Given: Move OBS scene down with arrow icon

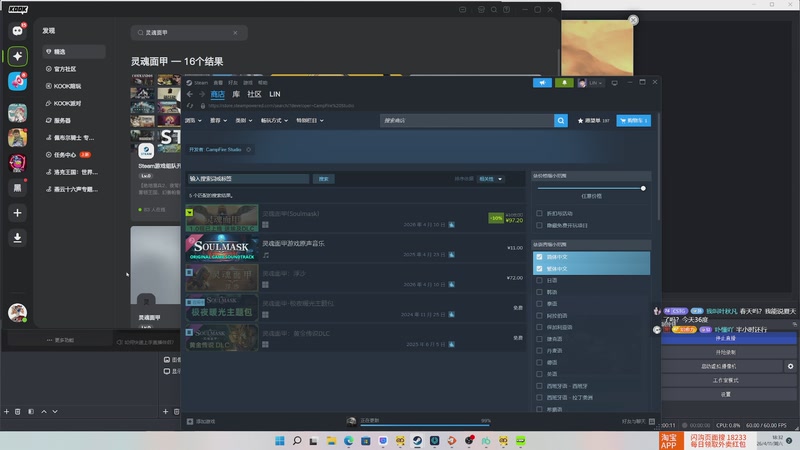Looking at the screenshot, I should pos(55,411).
